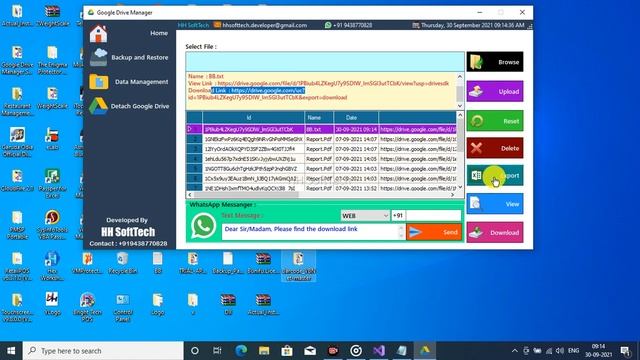Select The Enigma Protector desktop icon
The image size is (640, 360).
(x=52, y=60)
